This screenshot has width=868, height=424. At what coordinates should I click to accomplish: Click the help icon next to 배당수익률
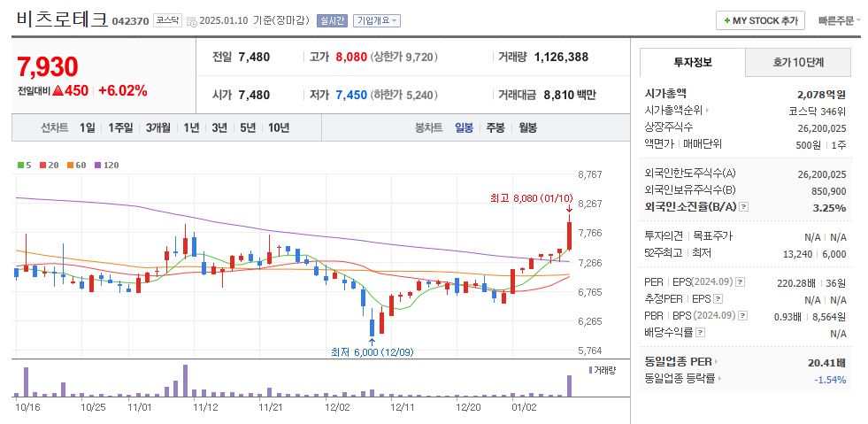click(700, 333)
